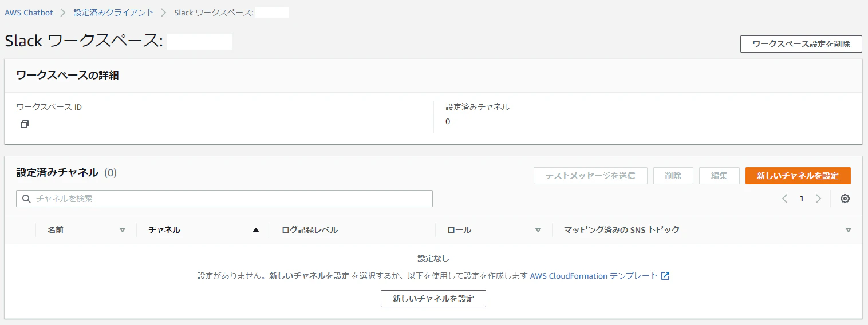
Task: Click the ログ記録レベル column header
Action: tap(310, 230)
